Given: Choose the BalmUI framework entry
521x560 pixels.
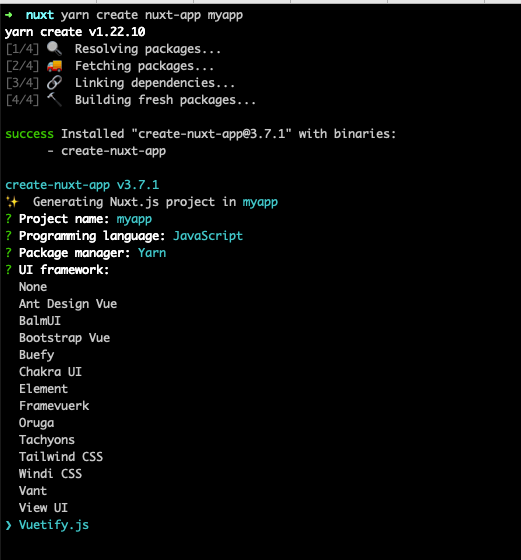Looking at the screenshot, I should tap(40, 321).
